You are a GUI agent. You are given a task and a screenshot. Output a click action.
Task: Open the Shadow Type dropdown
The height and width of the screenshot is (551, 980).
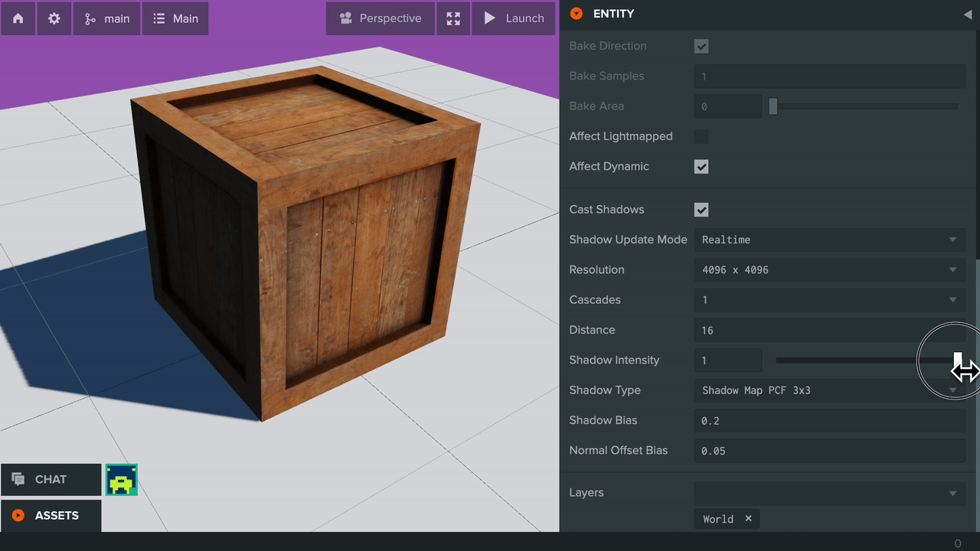coord(829,390)
